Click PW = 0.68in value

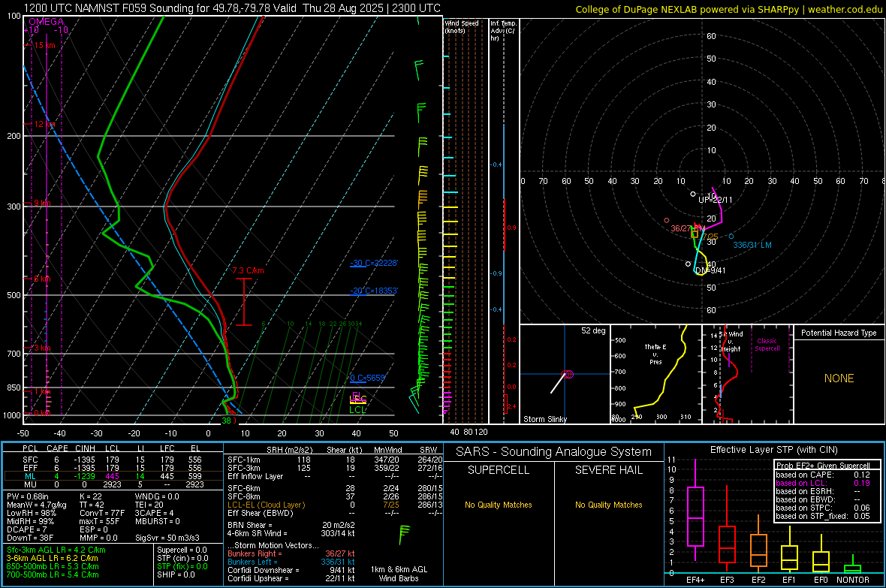(x=28, y=496)
